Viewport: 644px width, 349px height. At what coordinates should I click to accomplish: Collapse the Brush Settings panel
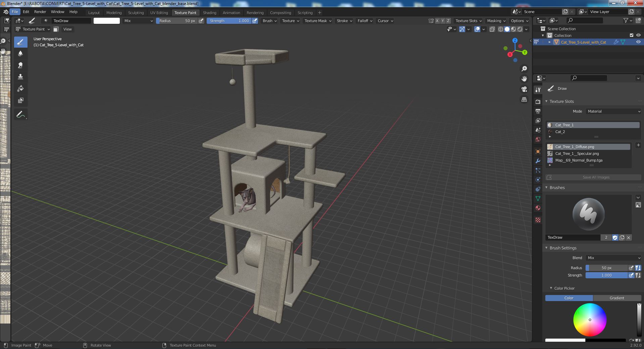pyautogui.click(x=546, y=248)
